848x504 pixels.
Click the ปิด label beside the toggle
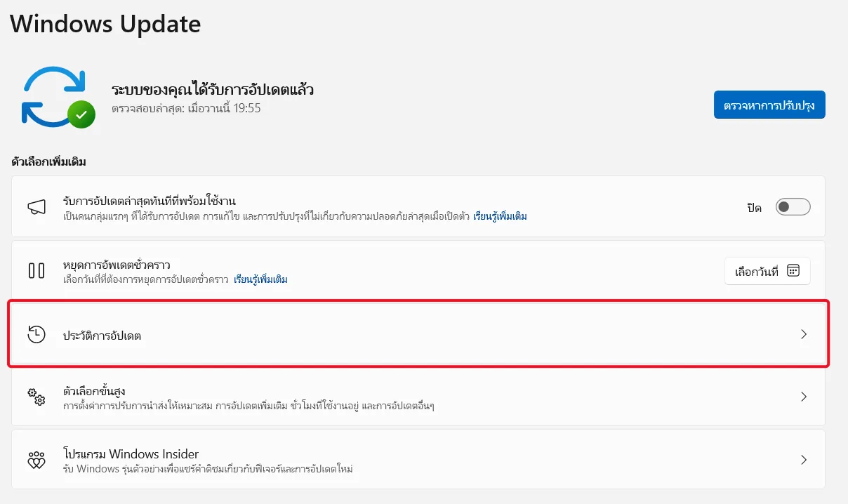click(x=755, y=208)
